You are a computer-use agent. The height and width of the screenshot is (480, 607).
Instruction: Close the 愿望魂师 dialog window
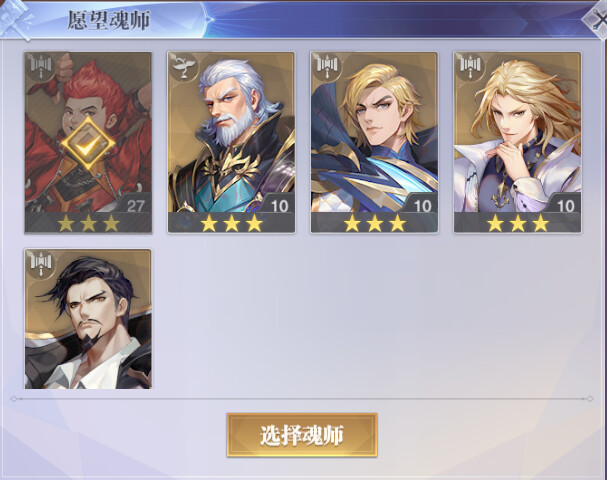[x=598, y=18]
